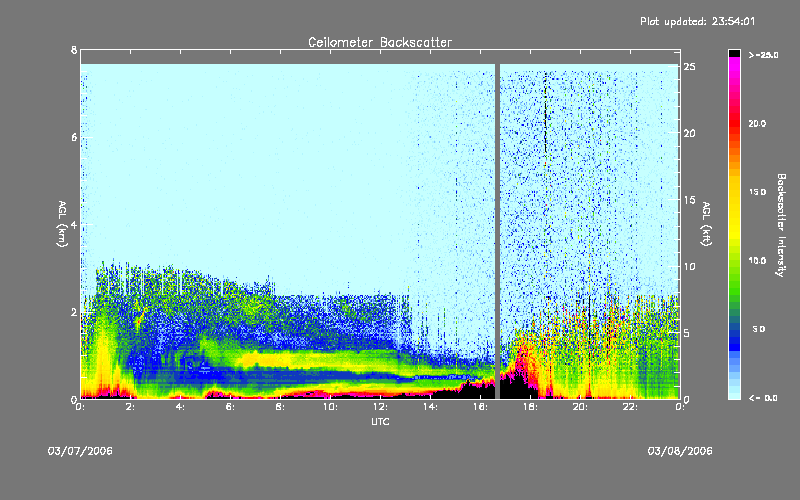Select the 18: tick on the time axis
This screenshot has width=800, height=500.
point(530,407)
